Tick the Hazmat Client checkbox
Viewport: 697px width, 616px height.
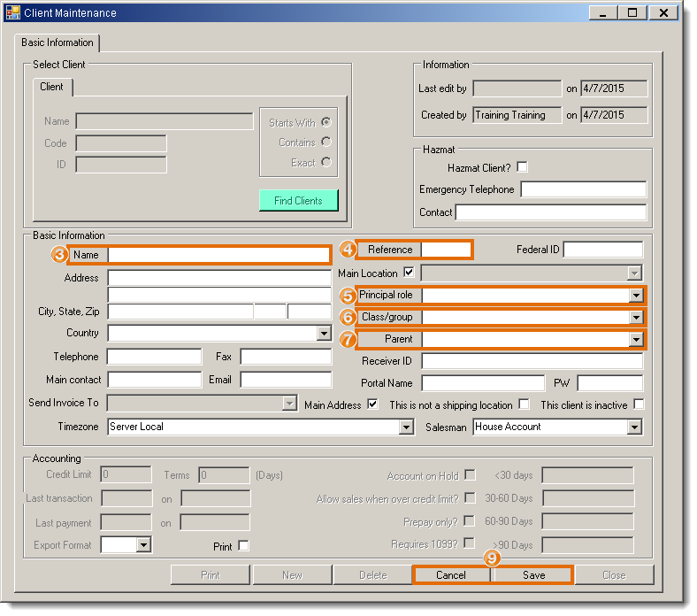(x=522, y=167)
